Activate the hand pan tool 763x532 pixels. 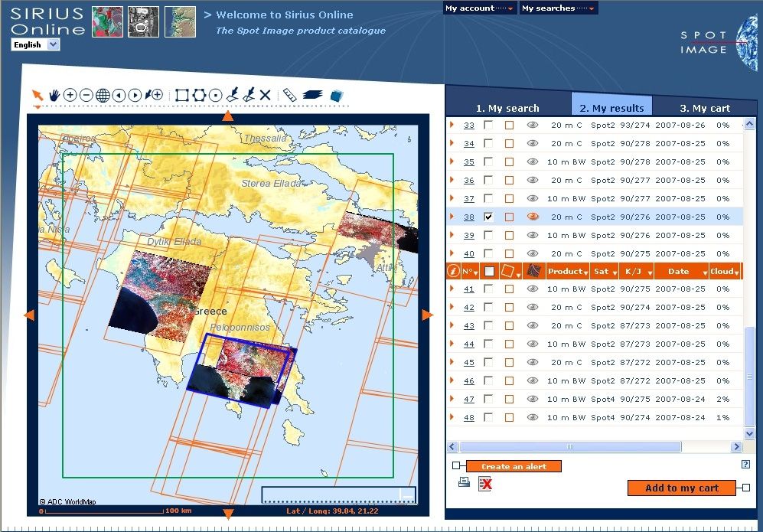54,96
